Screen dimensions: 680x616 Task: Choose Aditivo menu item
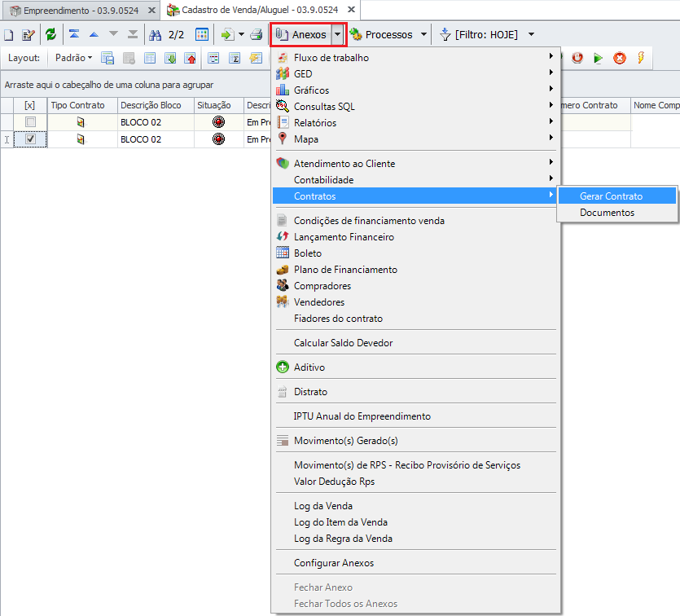415,367
